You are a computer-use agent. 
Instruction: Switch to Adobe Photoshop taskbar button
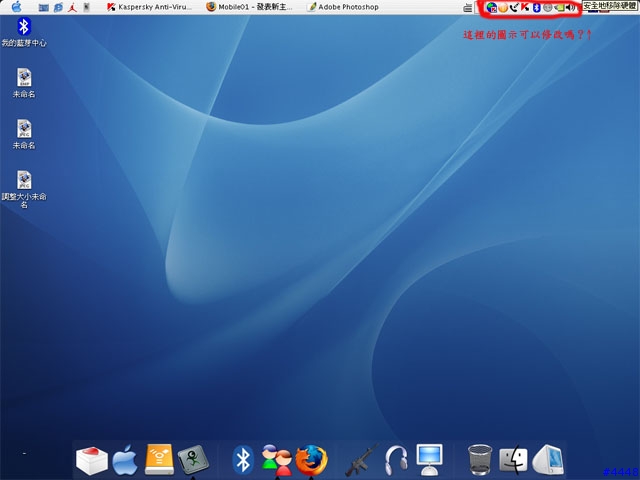pyautogui.click(x=343, y=7)
